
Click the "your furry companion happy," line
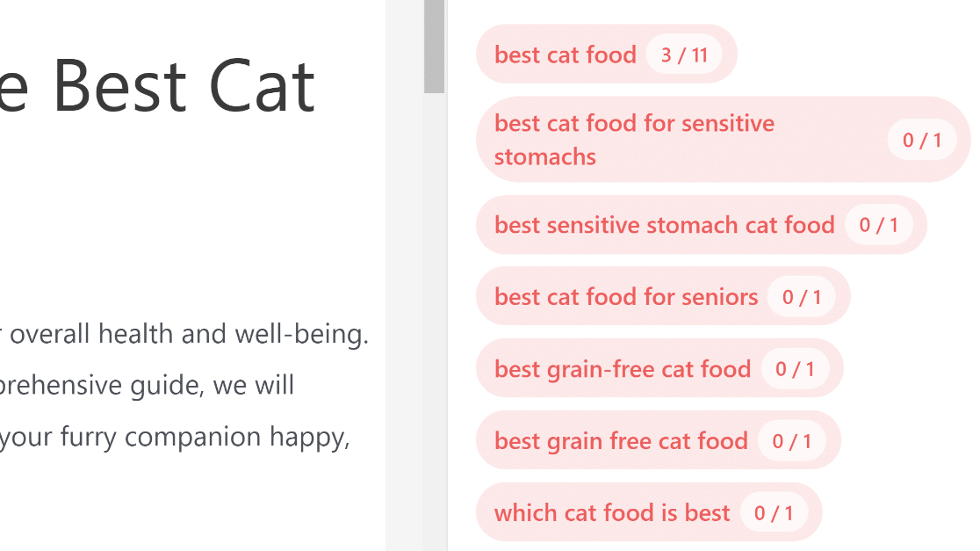pos(174,437)
